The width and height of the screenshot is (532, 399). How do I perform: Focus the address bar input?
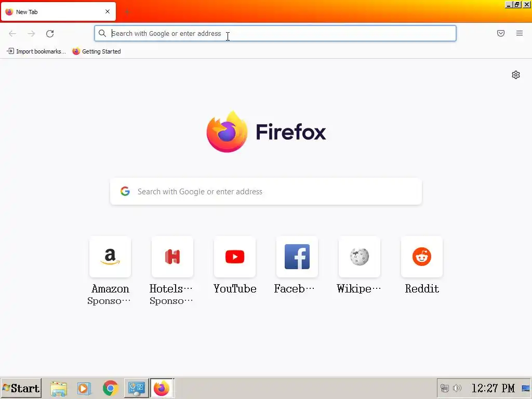tap(275, 33)
